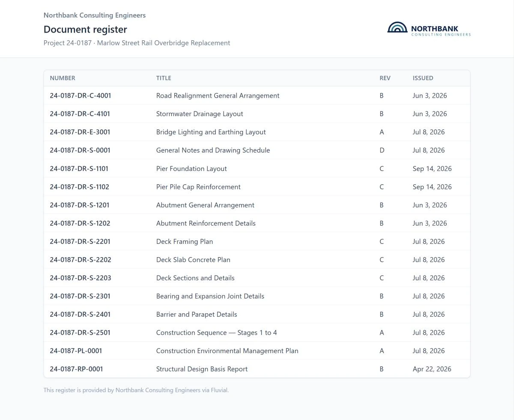Screen dimensions: 514x420
Task: Open document 24-0187-DR-S-2201
Action: 80,241
